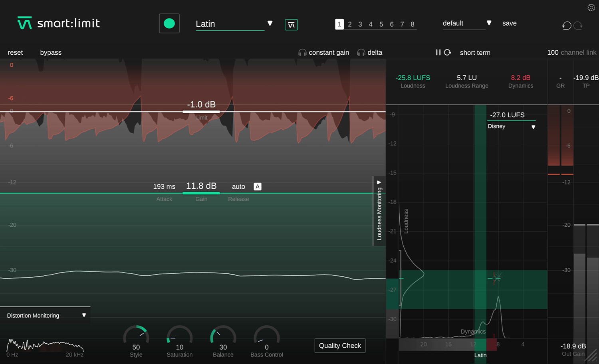
Task: Select state slot 3
Action: pos(360,24)
